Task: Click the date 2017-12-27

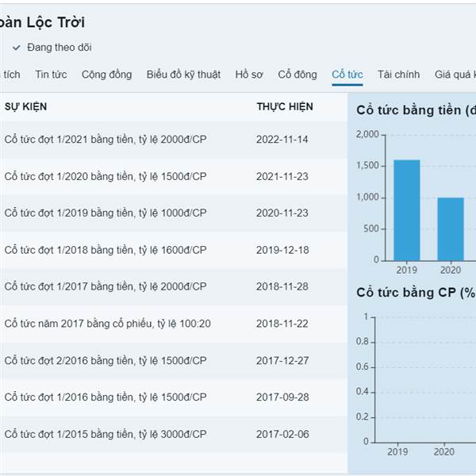Action: [x=282, y=361]
